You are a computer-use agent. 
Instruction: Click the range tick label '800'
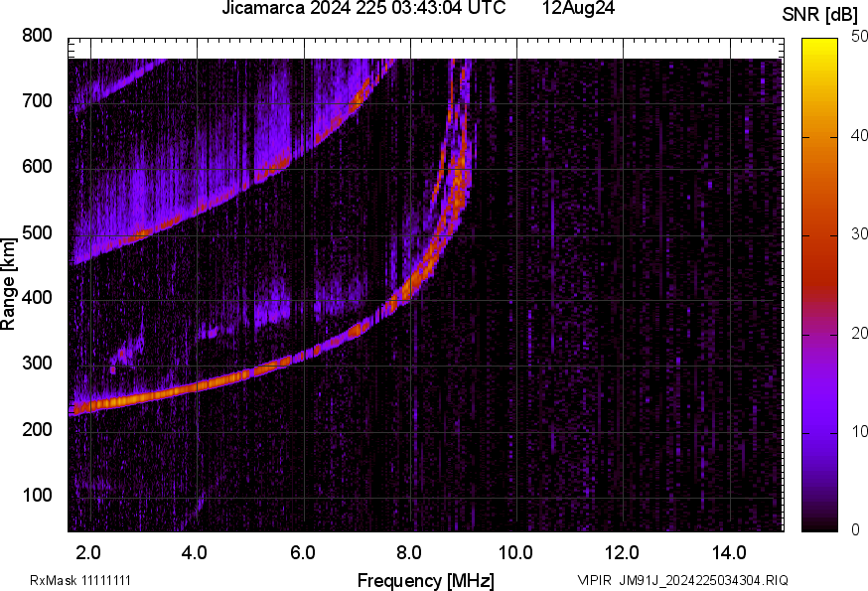click(37, 36)
